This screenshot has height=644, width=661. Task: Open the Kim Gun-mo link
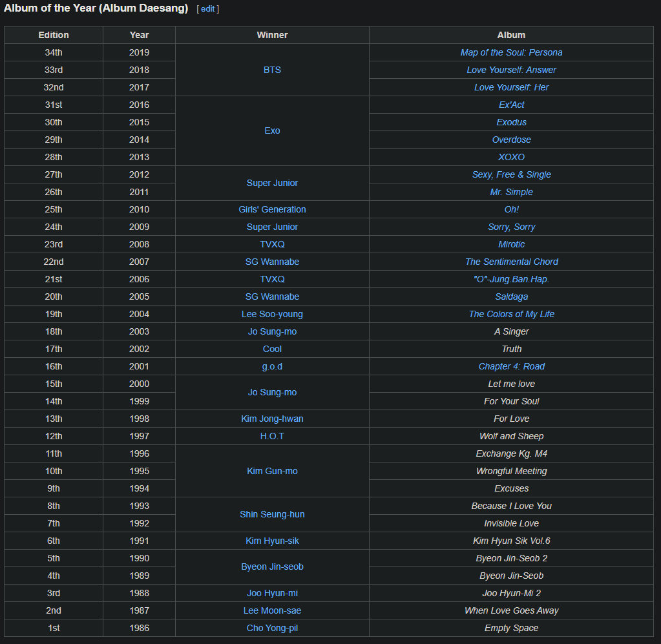coord(272,471)
